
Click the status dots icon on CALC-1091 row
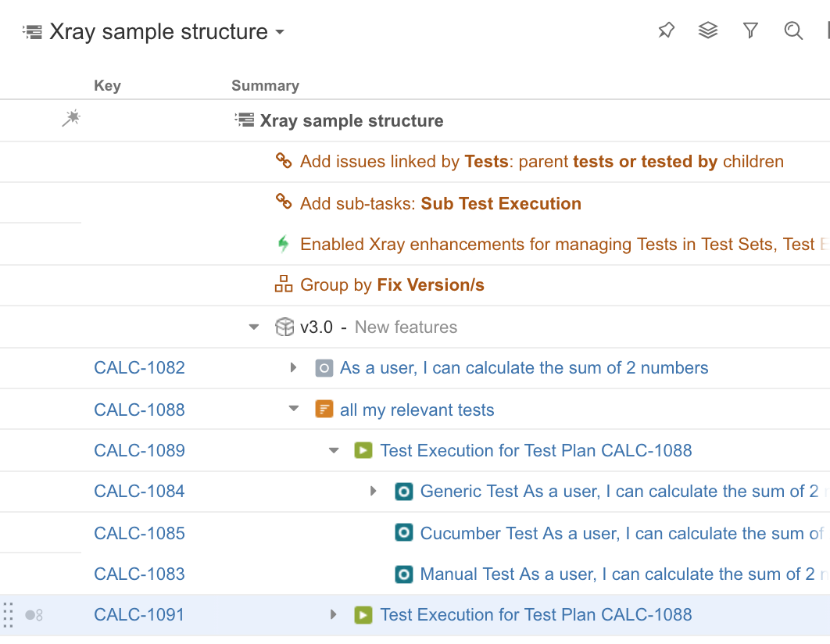pyautogui.click(x=34, y=615)
